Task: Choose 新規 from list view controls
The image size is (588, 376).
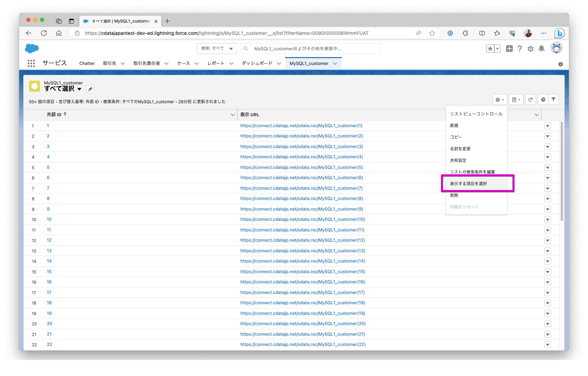Action: pos(477,126)
